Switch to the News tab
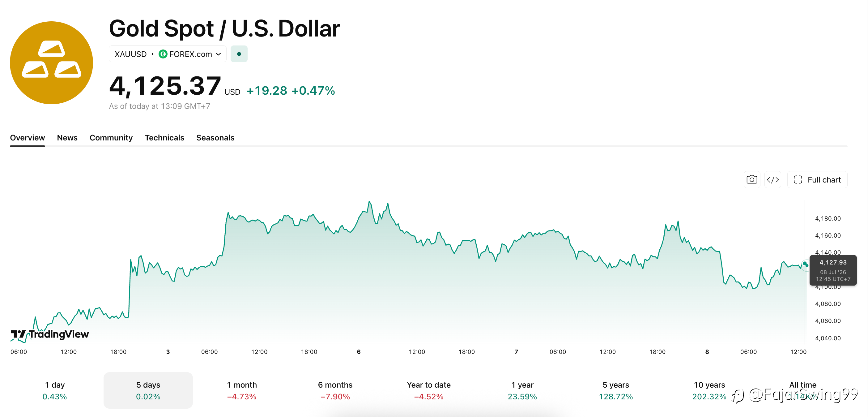Image resolution: width=868 pixels, height=417 pixels. (67, 138)
